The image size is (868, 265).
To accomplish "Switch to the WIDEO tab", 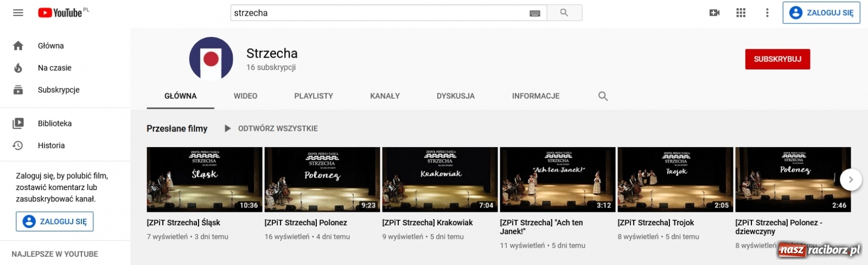I will coord(245,96).
